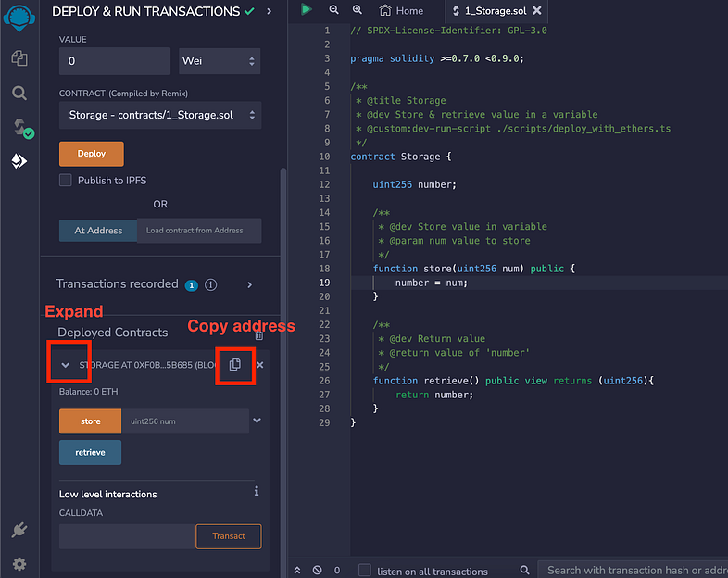Click the orange Deploy button
The image size is (728, 578).
click(92, 154)
